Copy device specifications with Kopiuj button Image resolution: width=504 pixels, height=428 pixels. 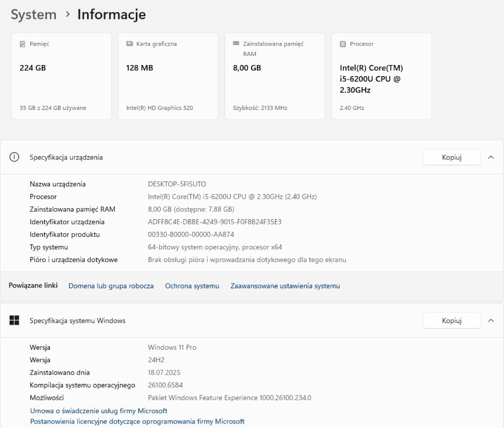(451, 157)
